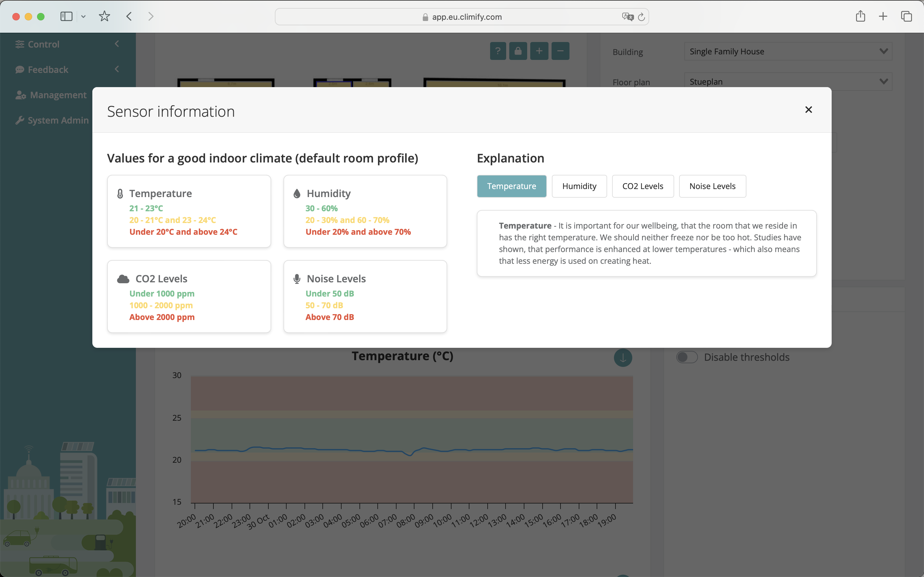Click the help question mark button
Screen dimensions: 924x577
click(498, 51)
